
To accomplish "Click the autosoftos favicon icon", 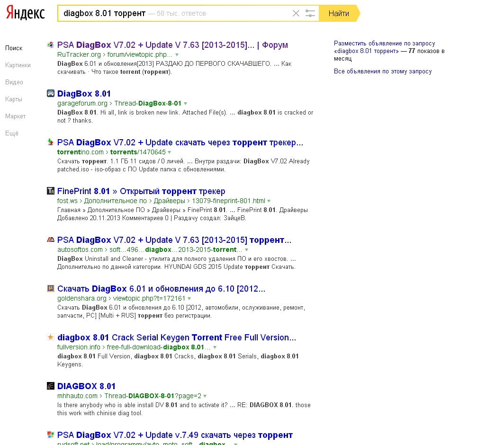I will pos(51,240).
